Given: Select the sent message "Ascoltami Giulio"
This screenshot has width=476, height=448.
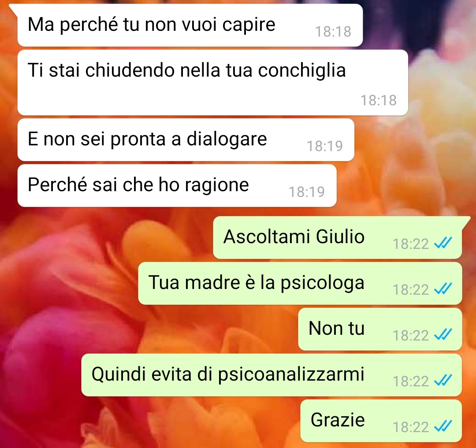Looking at the screenshot, I should pos(294,237).
